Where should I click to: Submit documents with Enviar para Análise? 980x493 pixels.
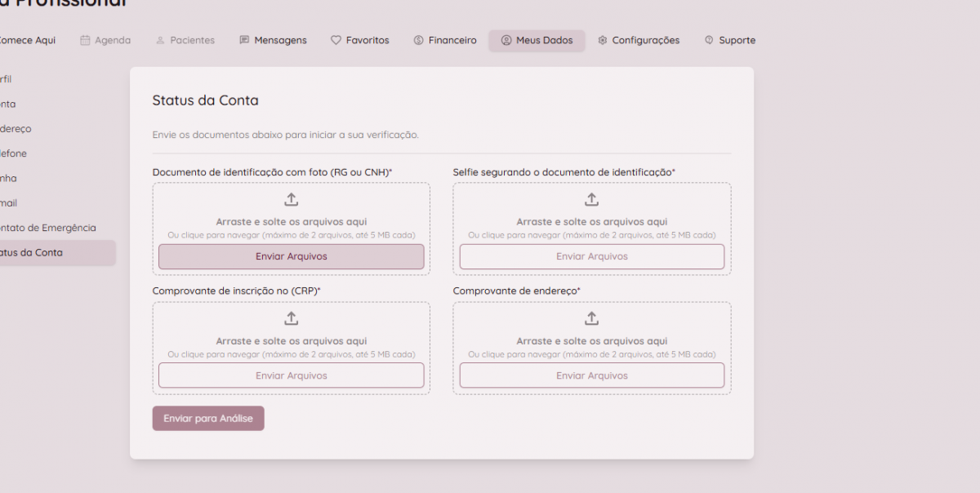(x=208, y=418)
